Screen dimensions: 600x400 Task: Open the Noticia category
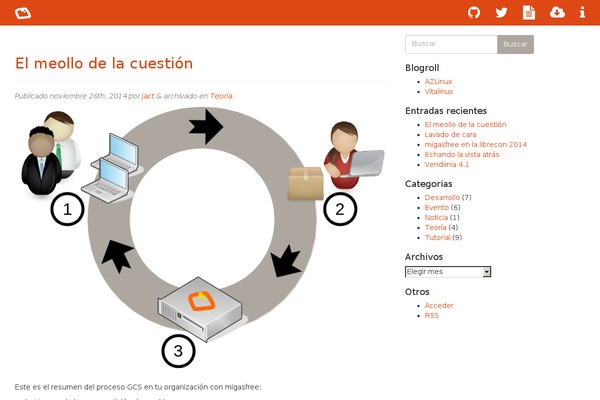click(436, 217)
